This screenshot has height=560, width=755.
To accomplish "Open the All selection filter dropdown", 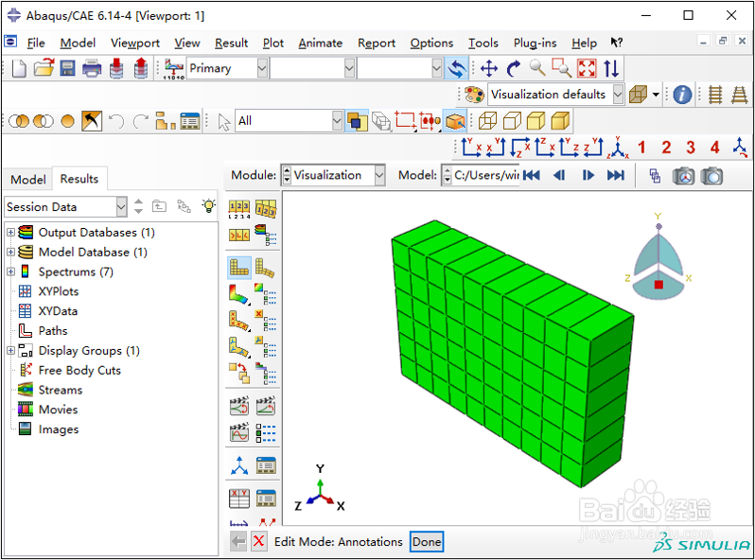I will 337,121.
